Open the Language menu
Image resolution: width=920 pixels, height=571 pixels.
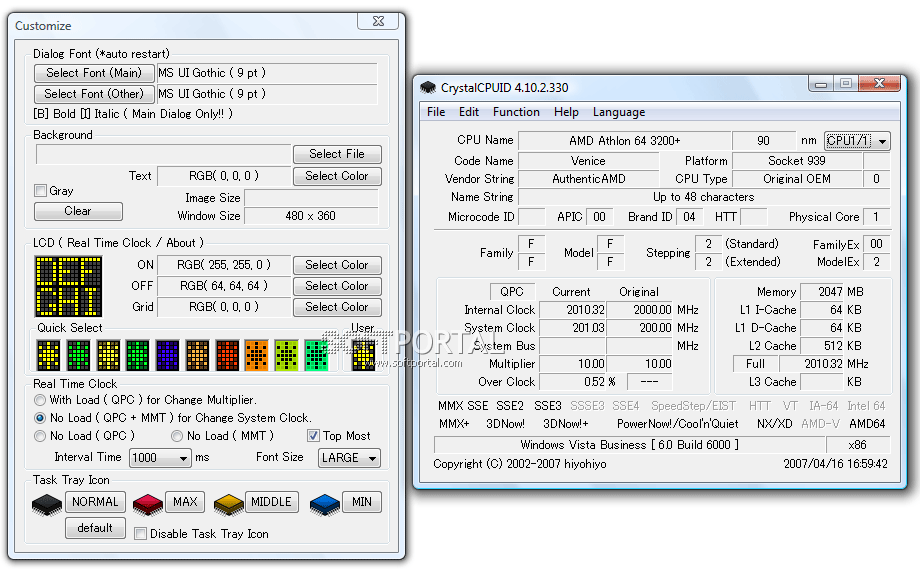click(618, 112)
